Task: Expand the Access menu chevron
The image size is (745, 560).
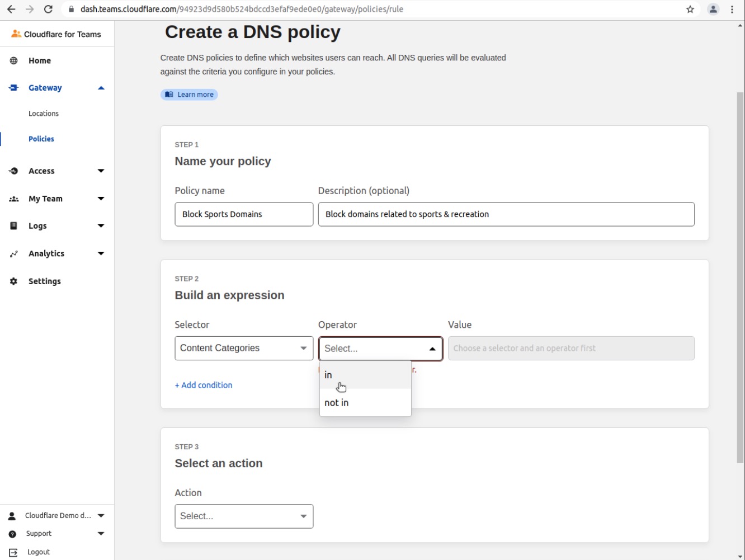Action: 101,171
